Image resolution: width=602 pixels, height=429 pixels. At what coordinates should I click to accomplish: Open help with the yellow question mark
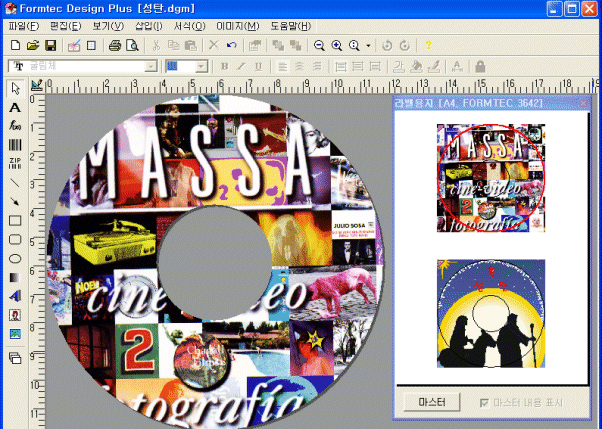pyautogui.click(x=428, y=45)
